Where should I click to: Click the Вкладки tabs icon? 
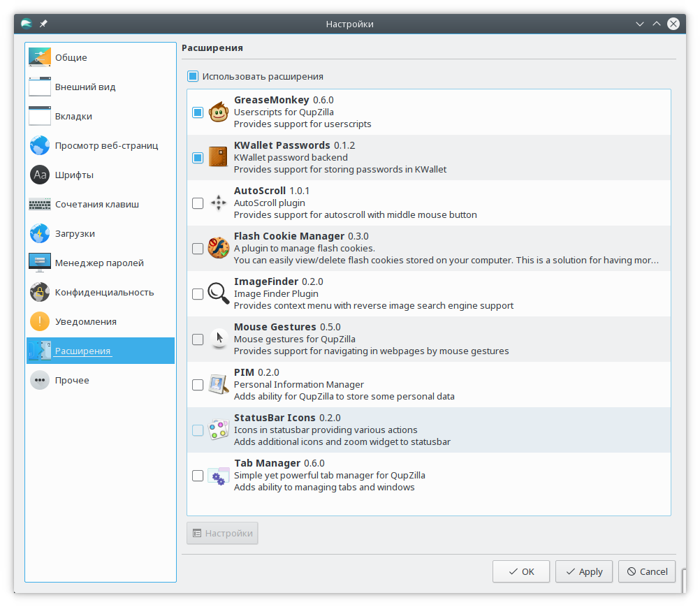click(40, 116)
